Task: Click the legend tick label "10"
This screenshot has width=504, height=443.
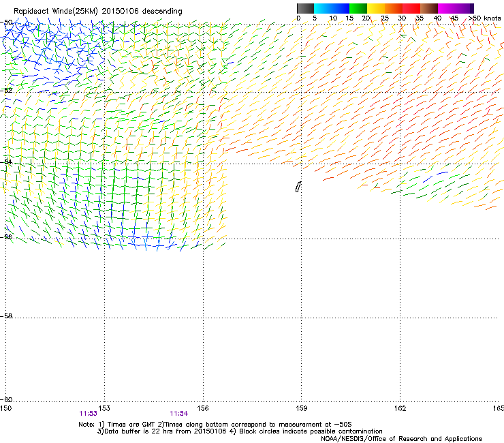Action: pos(333,18)
